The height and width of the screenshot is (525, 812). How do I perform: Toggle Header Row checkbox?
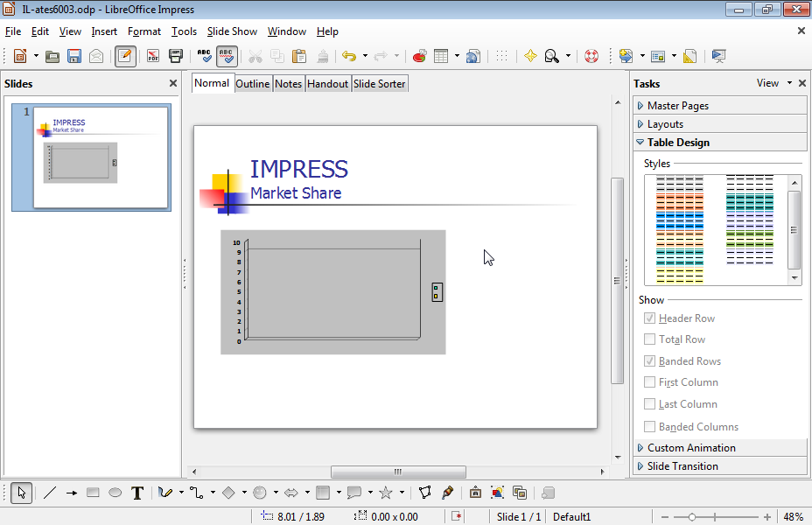(649, 318)
